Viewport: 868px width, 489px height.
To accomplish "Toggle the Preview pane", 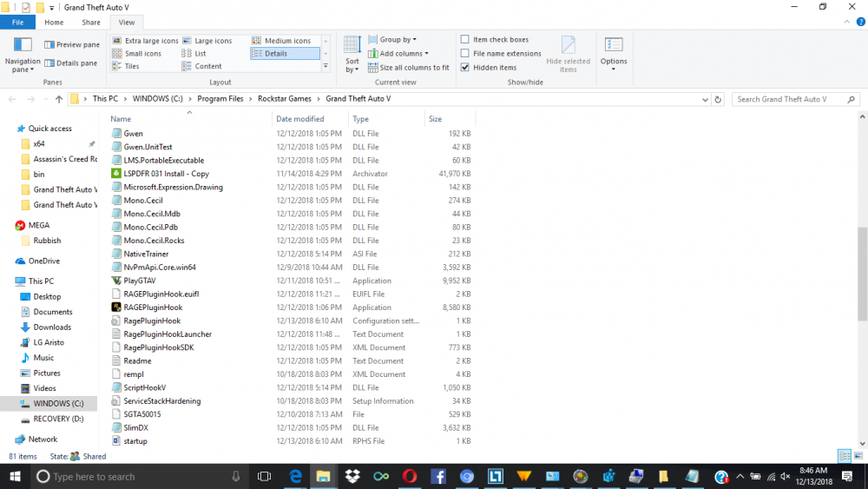I will pos(72,44).
